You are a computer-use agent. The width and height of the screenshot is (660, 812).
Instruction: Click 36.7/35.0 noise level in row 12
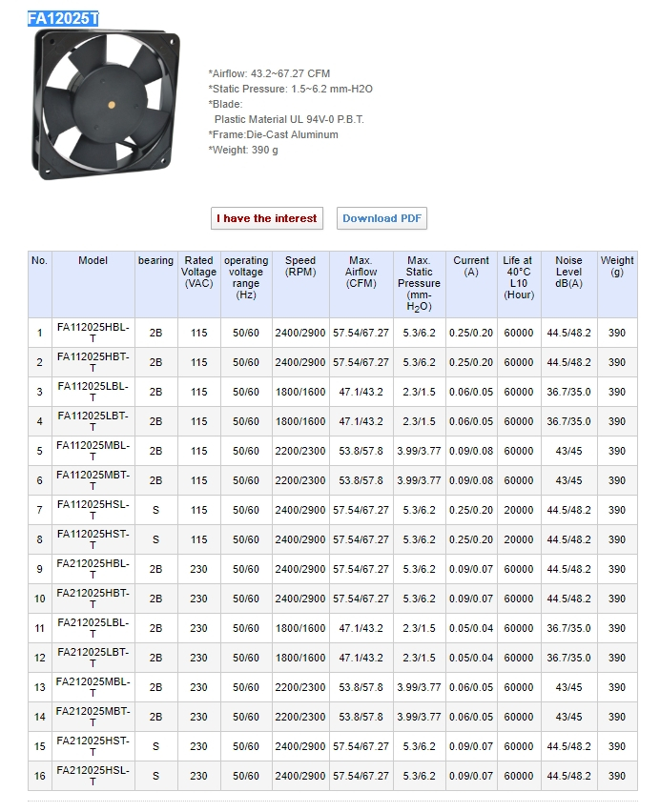[x=568, y=658]
